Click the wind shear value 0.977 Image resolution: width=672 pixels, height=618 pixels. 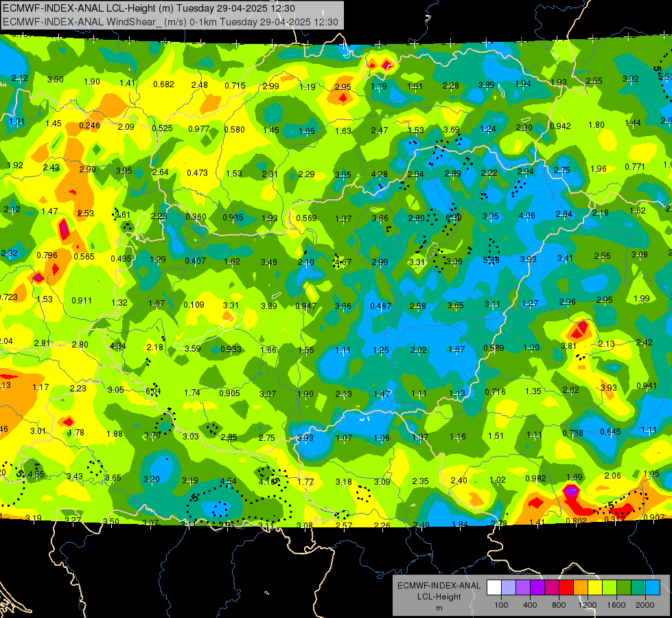tap(199, 128)
